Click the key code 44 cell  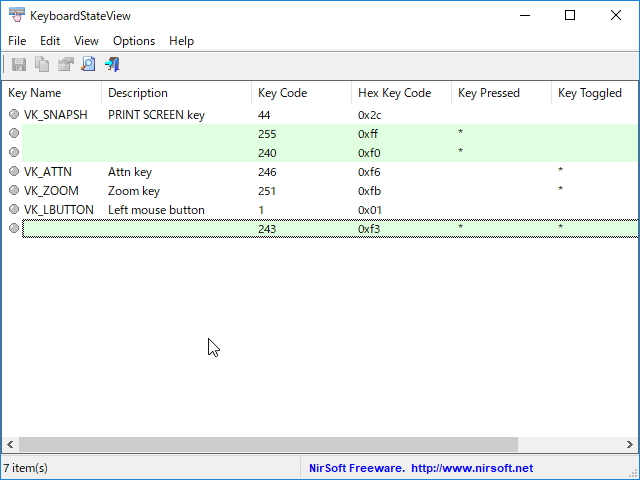pyautogui.click(x=264, y=115)
